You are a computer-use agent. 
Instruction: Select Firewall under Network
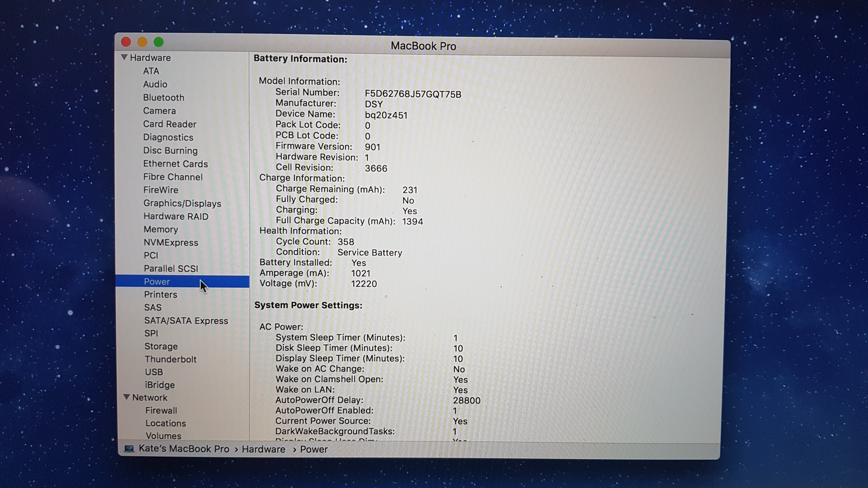click(161, 410)
